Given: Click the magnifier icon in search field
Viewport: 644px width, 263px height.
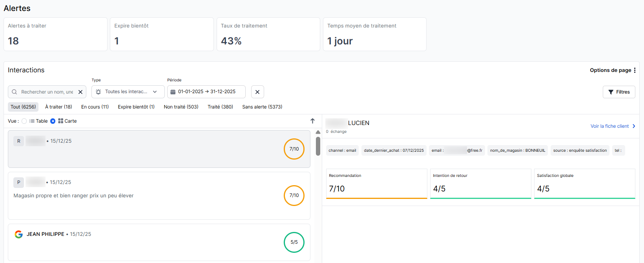Looking at the screenshot, I should pos(15,92).
